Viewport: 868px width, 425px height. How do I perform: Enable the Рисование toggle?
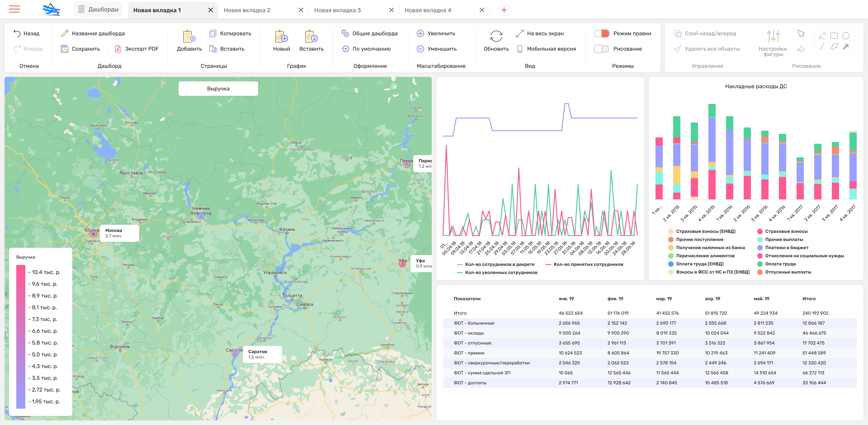(601, 49)
